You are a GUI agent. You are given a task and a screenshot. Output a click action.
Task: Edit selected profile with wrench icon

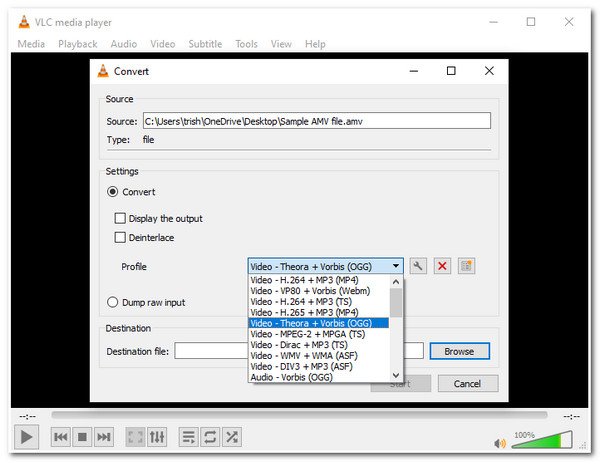[418, 266]
